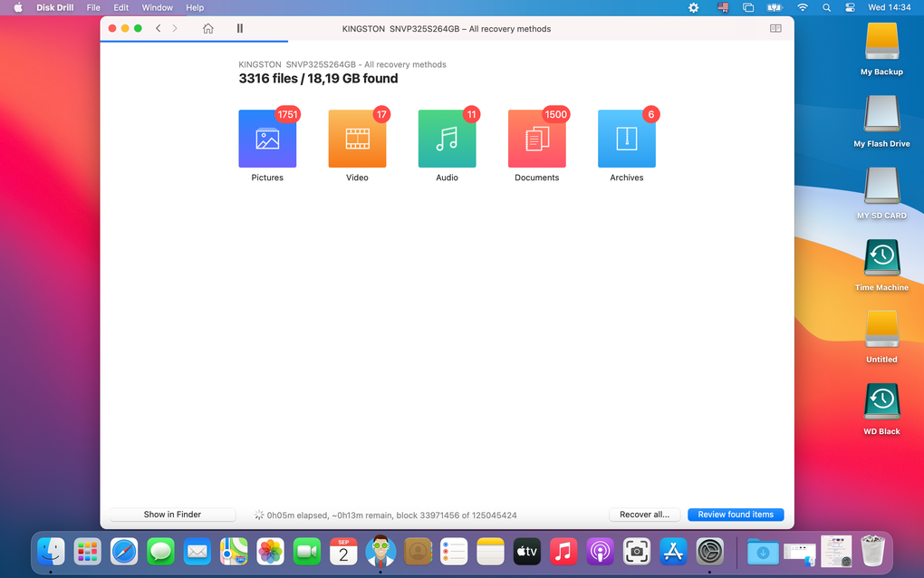Open the Documents category tile

[x=537, y=139]
